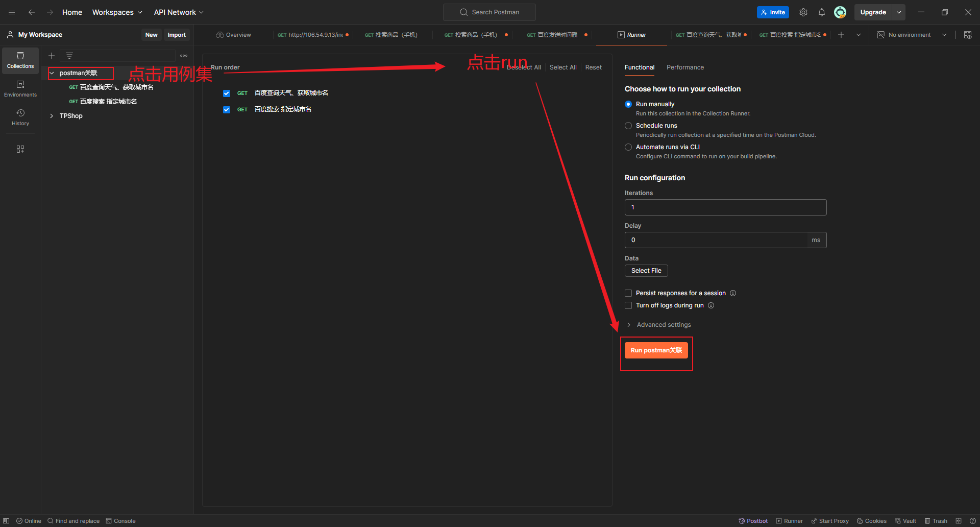The width and height of the screenshot is (980, 527).
Task: Open collections more options ellipsis
Action: pos(184,56)
